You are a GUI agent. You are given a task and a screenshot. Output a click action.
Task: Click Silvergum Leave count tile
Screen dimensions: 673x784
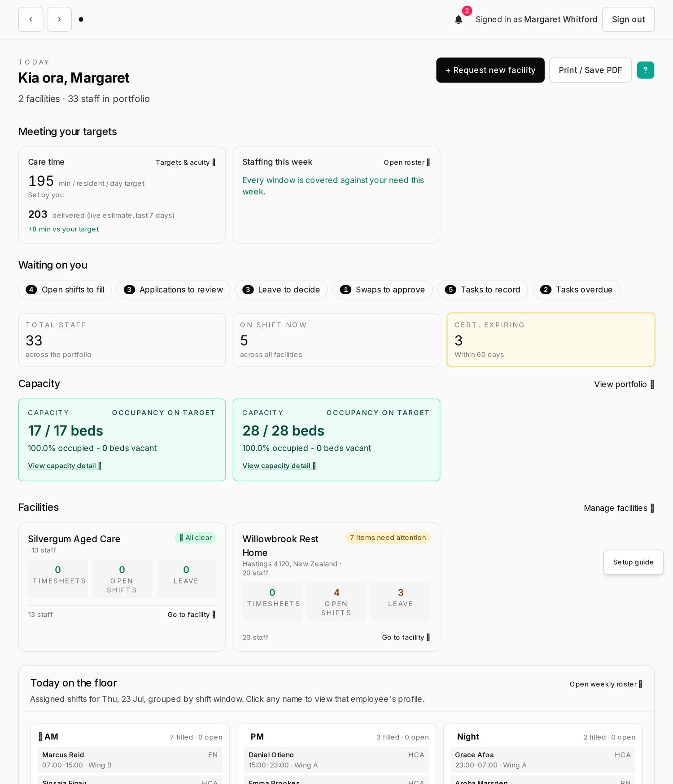[x=186, y=579]
